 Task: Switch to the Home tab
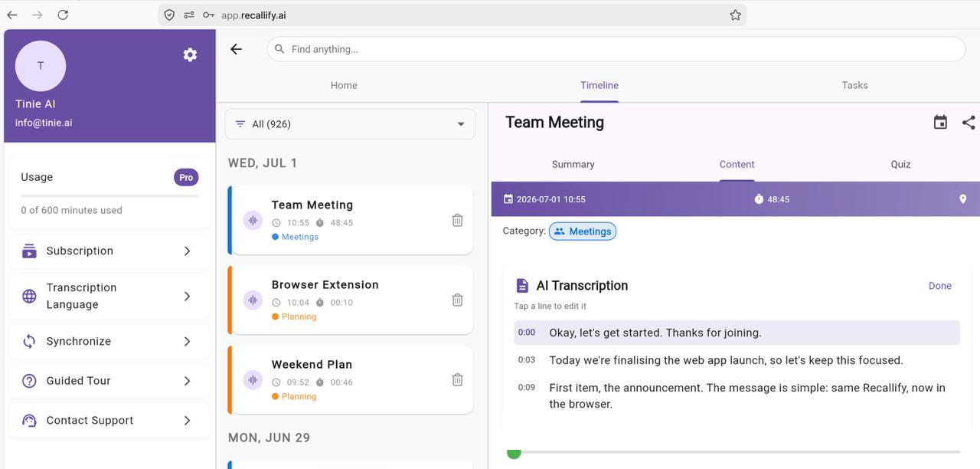click(x=344, y=85)
